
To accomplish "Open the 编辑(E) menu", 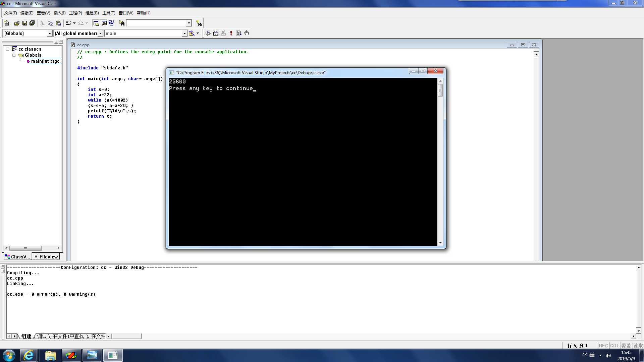I will click(x=27, y=13).
